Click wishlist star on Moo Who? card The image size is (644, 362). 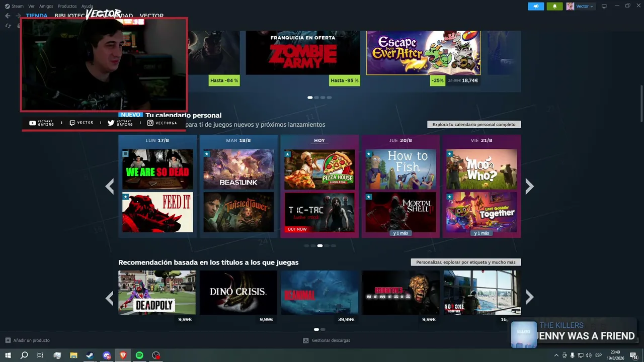pyautogui.click(x=449, y=154)
